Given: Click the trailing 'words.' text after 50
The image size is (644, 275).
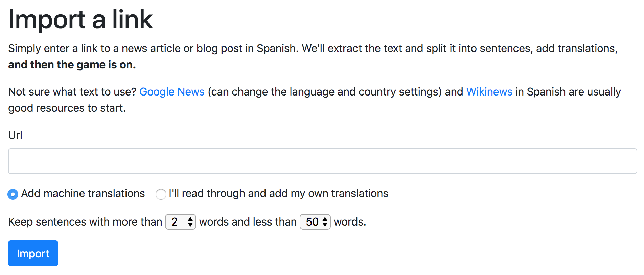Looking at the screenshot, I should click(x=350, y=222).
